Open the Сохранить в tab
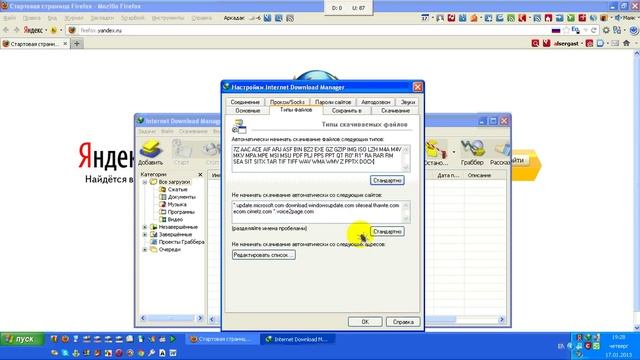Image resolution: width=640 pixels, height=360 pixels. pyautogui.click(x=347, y=111)
